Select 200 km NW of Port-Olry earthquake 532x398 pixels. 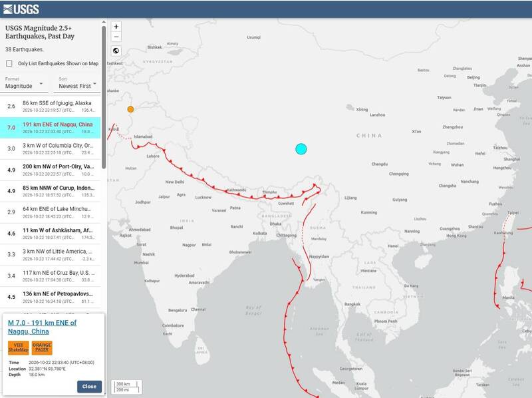(51, 170)
